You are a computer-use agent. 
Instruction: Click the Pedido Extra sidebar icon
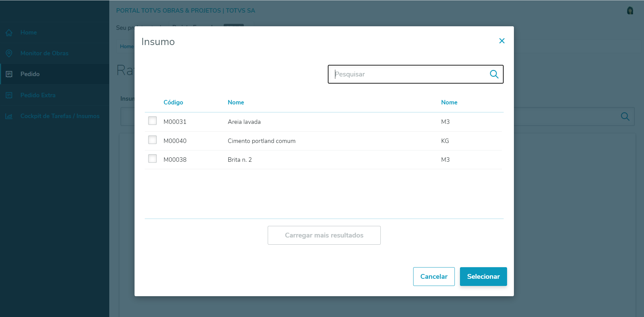pyautogui.click(x=9, y=95)
